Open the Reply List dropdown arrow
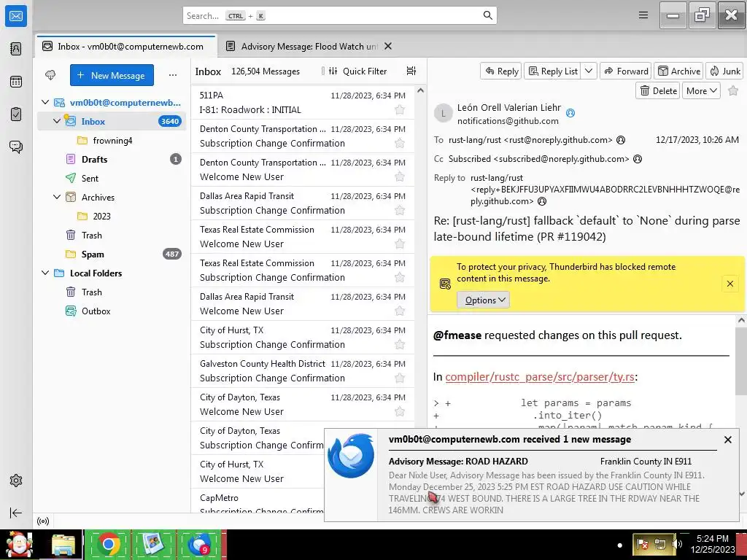The image size is (747, 560). (589, 71)
